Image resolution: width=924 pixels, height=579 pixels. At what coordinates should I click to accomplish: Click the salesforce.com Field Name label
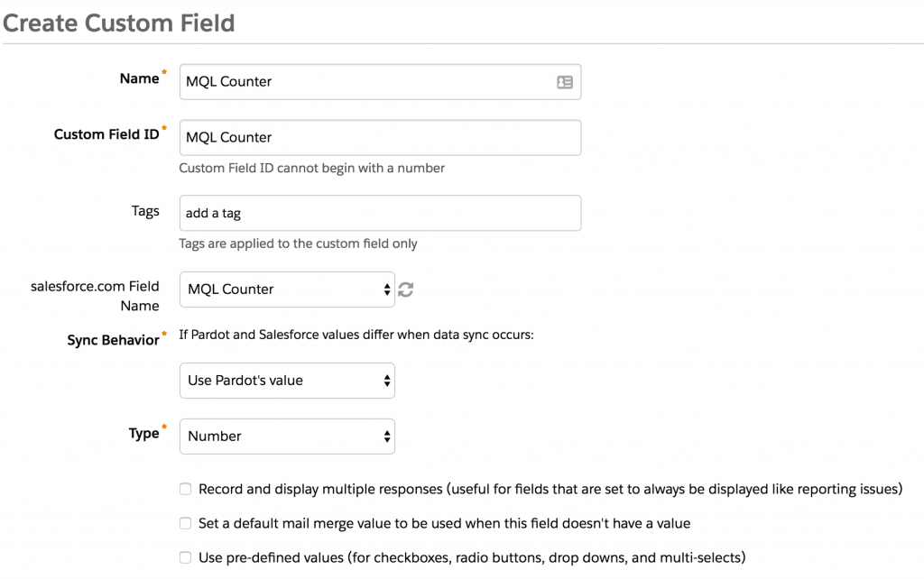point(95,296)
